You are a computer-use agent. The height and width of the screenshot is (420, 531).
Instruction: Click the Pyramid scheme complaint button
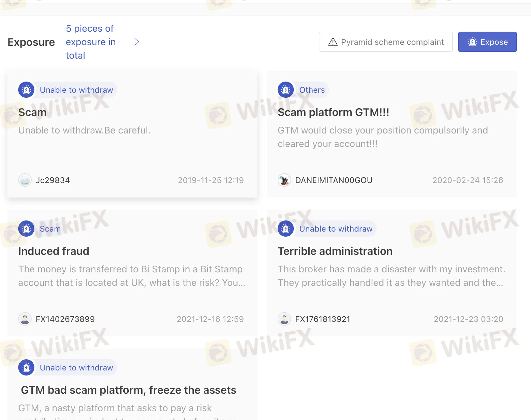(x=385, y=42)
